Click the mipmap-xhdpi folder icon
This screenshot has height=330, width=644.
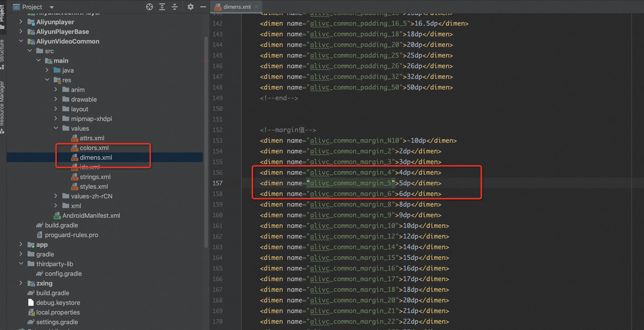click(66, 118)
